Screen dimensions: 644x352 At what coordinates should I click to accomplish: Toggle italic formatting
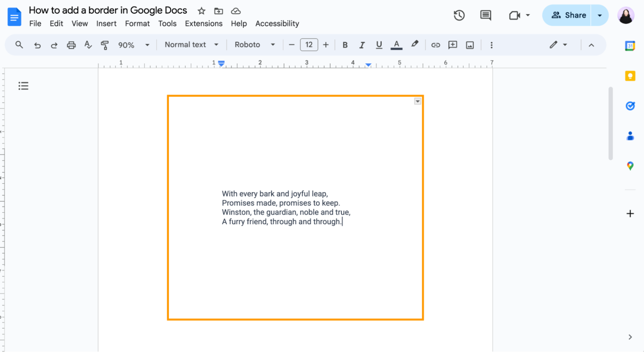point(362,45)
